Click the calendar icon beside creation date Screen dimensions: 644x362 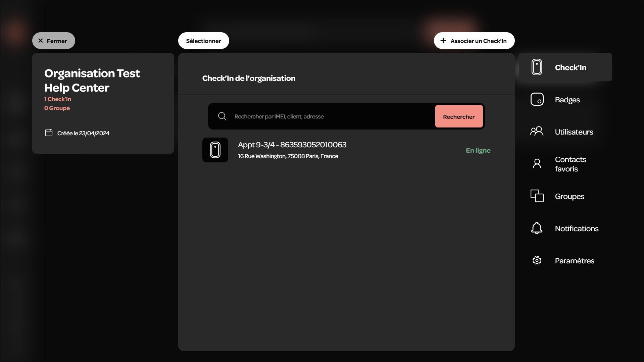pyautogui.click(x=49, y=133)
